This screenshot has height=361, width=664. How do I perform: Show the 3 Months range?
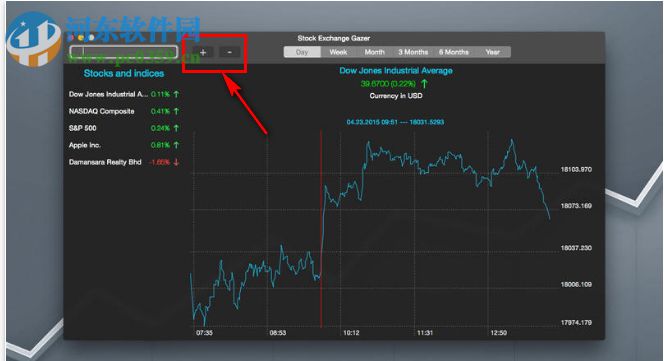[413, 52]
